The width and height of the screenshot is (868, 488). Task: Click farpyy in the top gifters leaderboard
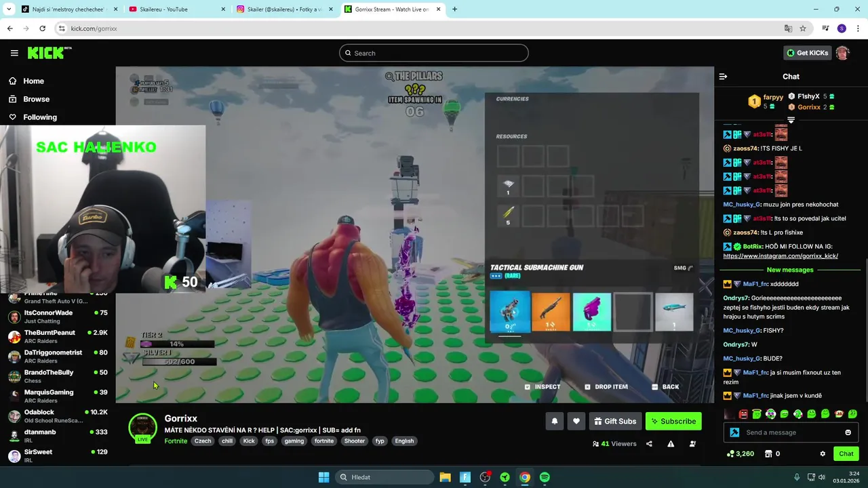coord(773,98)
